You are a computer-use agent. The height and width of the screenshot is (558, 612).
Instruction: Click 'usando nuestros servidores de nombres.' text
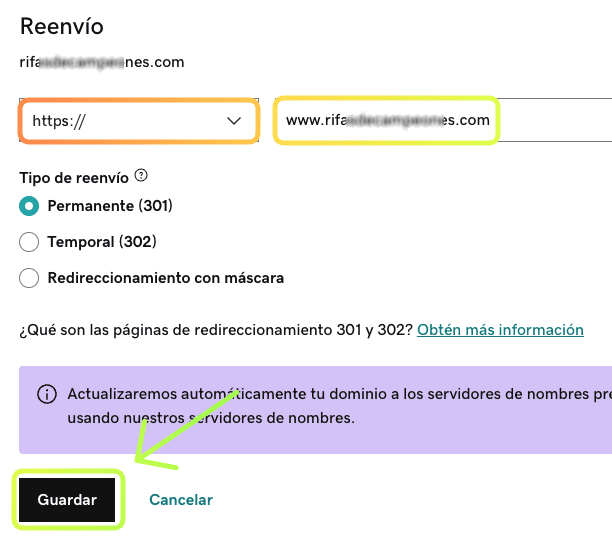pyautogui.click(x=211, y=418)
